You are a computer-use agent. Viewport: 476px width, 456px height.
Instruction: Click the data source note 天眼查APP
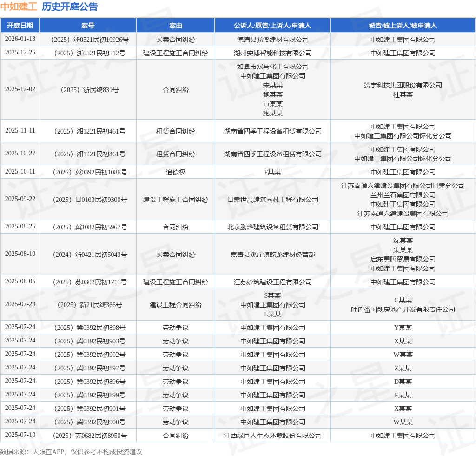48,452
